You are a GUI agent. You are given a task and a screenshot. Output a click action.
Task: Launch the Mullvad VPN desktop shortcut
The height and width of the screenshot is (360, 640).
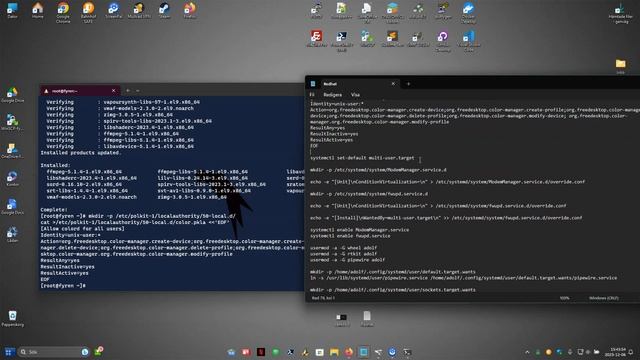pyautogui.click(x=139, y=11)
